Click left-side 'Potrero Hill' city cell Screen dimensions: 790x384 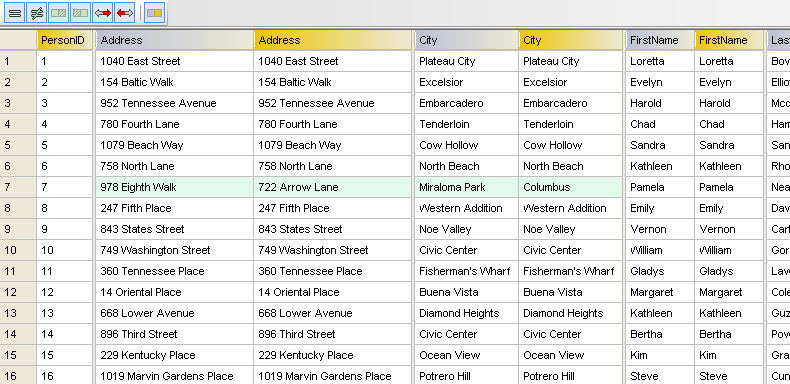(467, 376)
